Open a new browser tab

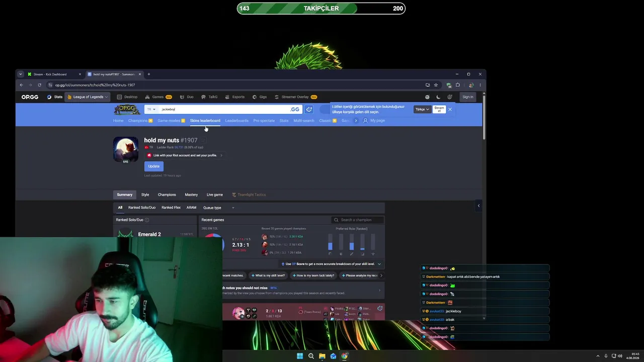coord(148,74)
